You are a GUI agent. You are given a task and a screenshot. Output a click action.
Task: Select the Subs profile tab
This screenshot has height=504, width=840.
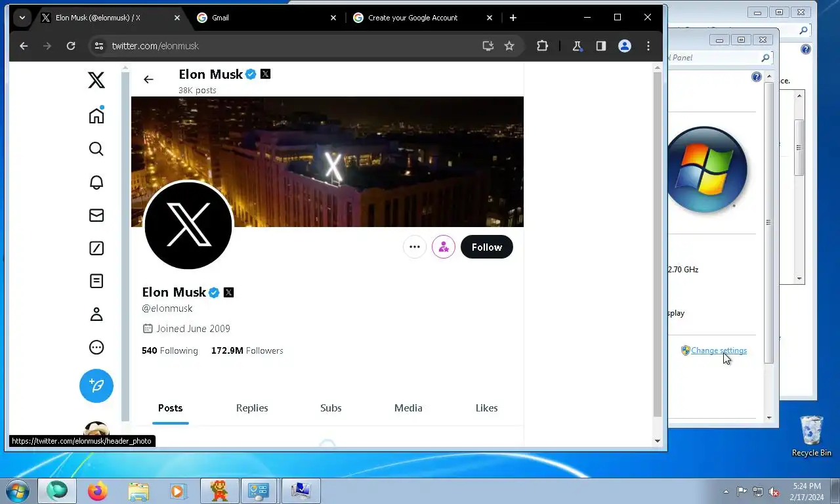click(x=331, y=408)
